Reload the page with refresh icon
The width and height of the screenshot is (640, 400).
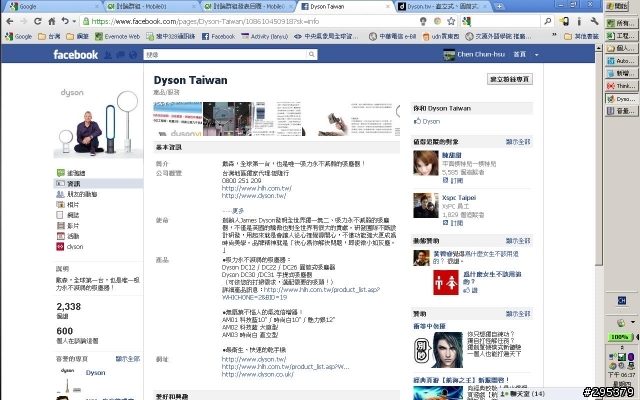pos(38,21)
